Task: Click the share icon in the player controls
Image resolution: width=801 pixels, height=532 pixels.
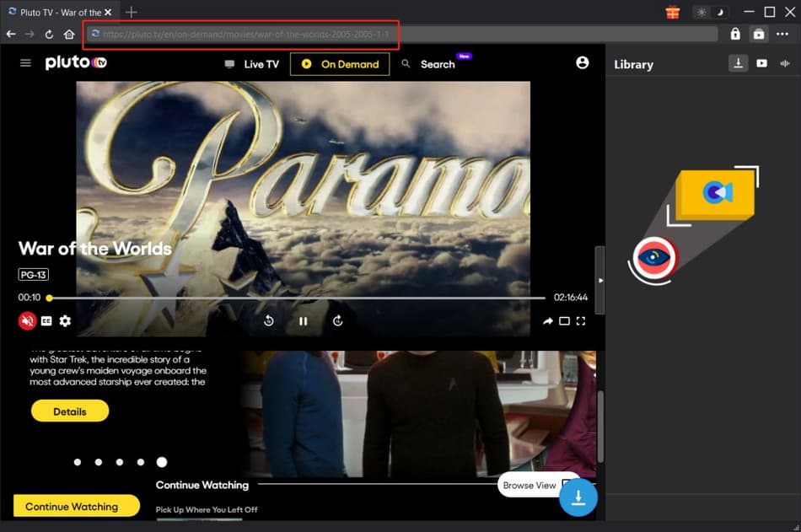Action: coord(548,321)
